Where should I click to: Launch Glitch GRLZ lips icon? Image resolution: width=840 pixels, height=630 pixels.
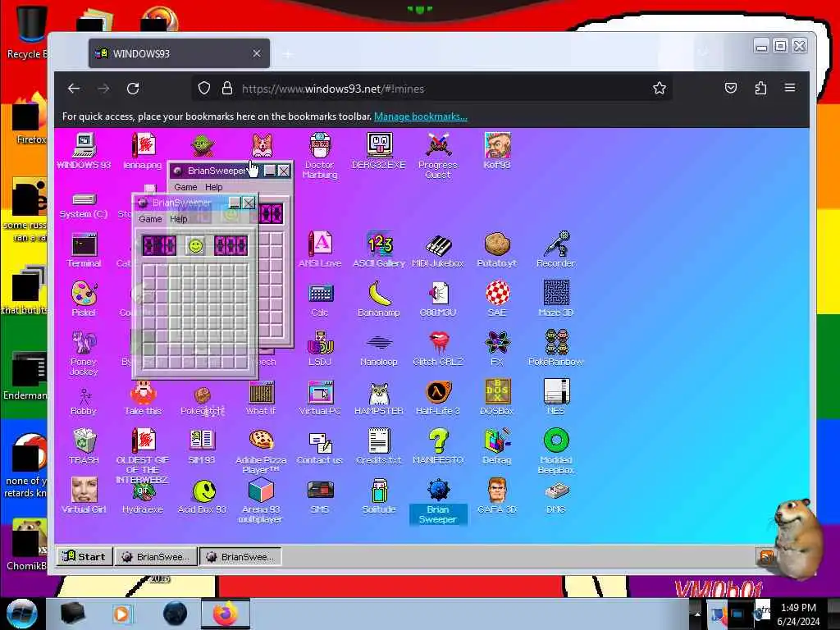[438, 348]
